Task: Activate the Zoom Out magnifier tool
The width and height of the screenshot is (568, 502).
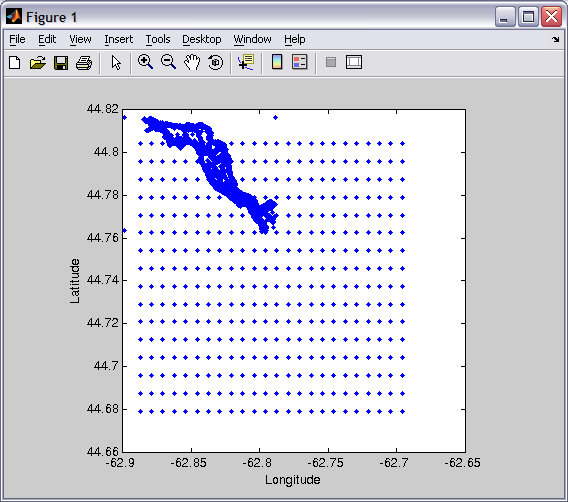Action: click(168, 62)
